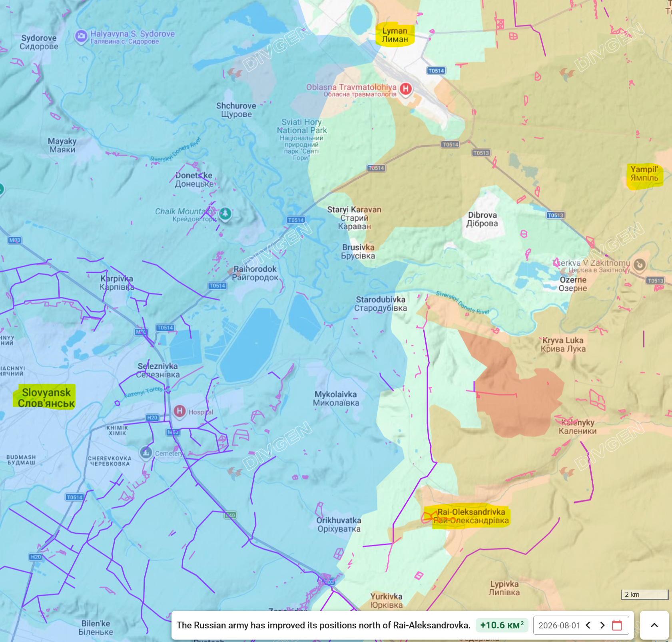Click the Bilen'ke village label
This screenshot has height=642, width=672.
[x=96, y=628]
